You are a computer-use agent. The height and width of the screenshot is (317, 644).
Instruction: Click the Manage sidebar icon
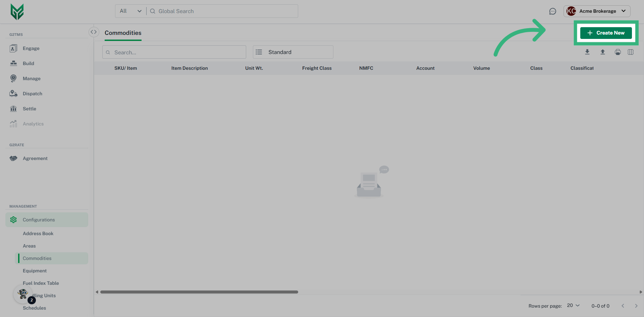(13, 78)
